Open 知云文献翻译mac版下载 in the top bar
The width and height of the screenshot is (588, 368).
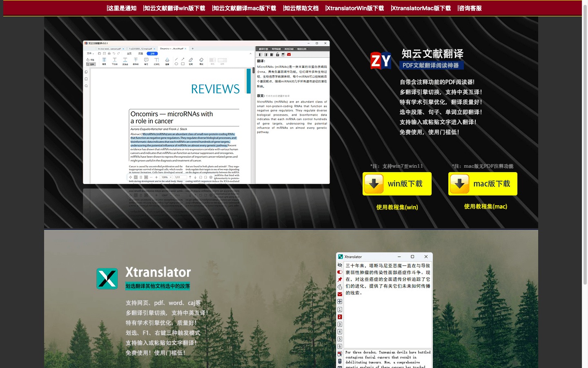[x=244, y=8]
